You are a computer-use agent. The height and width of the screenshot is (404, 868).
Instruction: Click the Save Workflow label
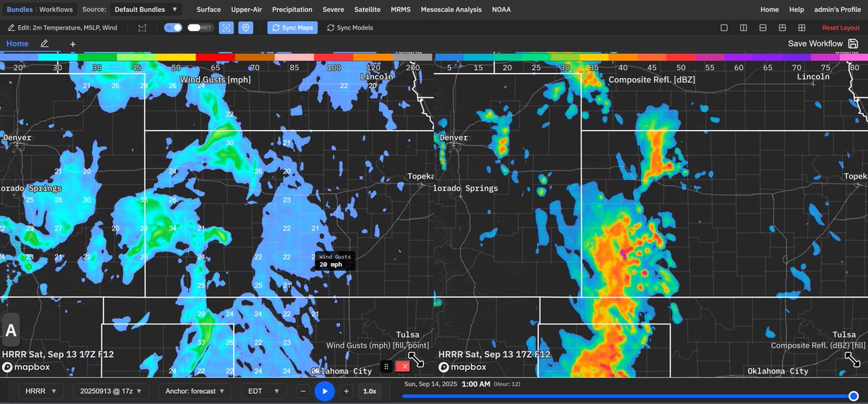(815, 43)
